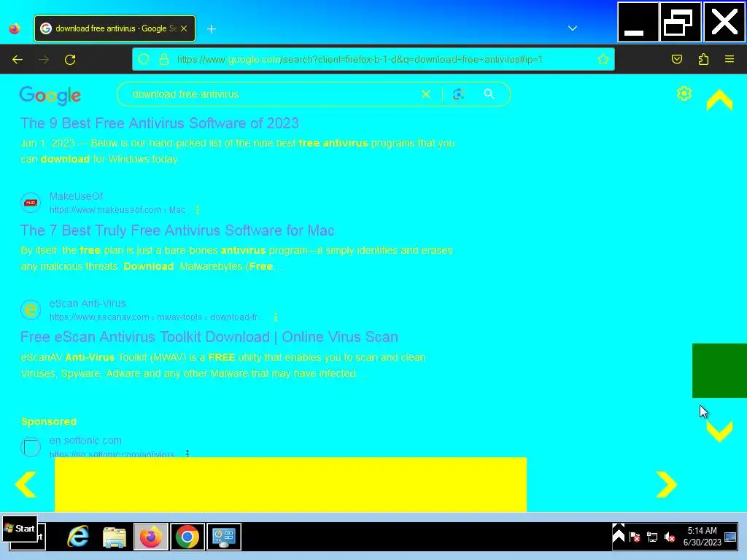Launch Google Chrome from taskbar
This screenshot has height=560, width=747.
(x=187, y=537)
